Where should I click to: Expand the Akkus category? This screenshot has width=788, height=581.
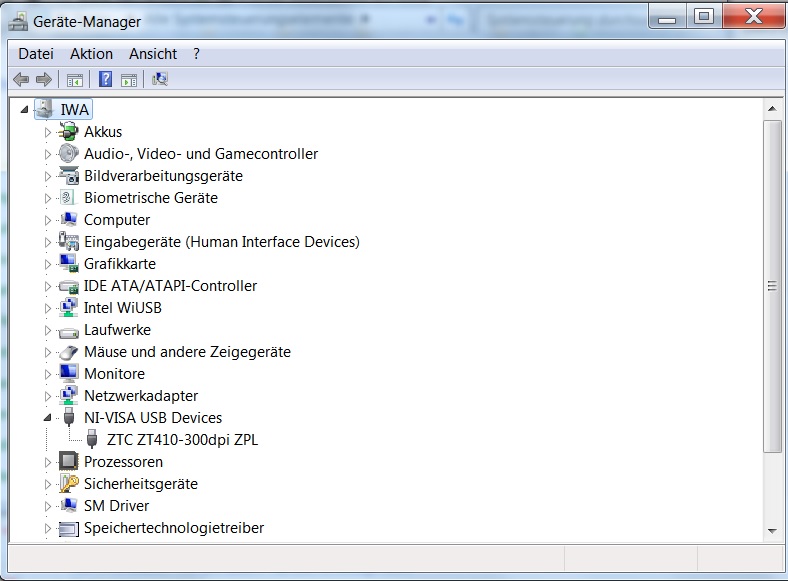[48, 132]
